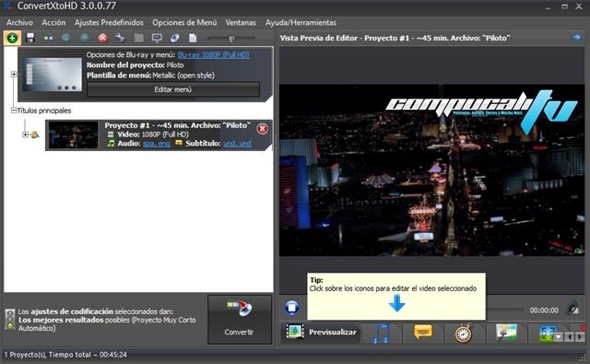Click the blue arrow at preview header
The image size is (590, 364).
[x=576, y=37]
